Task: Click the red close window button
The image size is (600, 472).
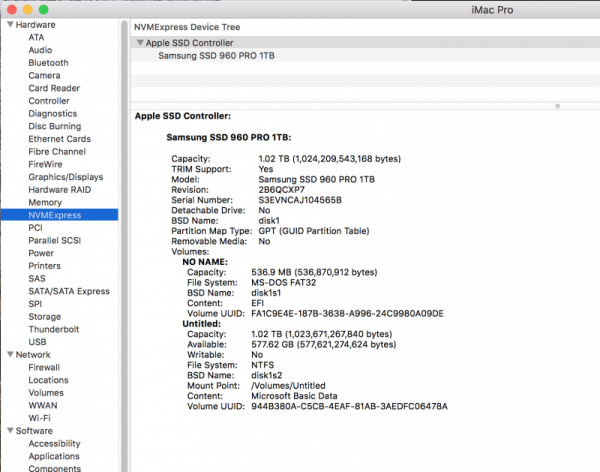Action: (12, 10)
